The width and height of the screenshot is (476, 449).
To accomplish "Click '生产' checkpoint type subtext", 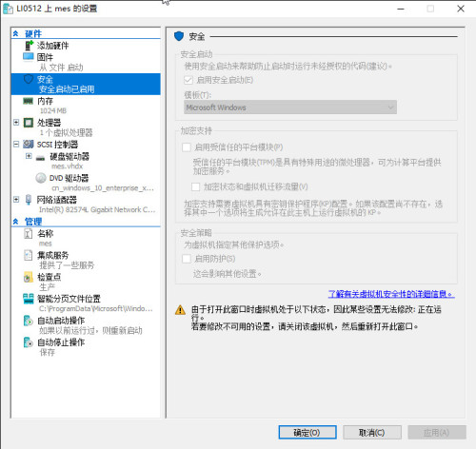I will [x=47, y=287].
